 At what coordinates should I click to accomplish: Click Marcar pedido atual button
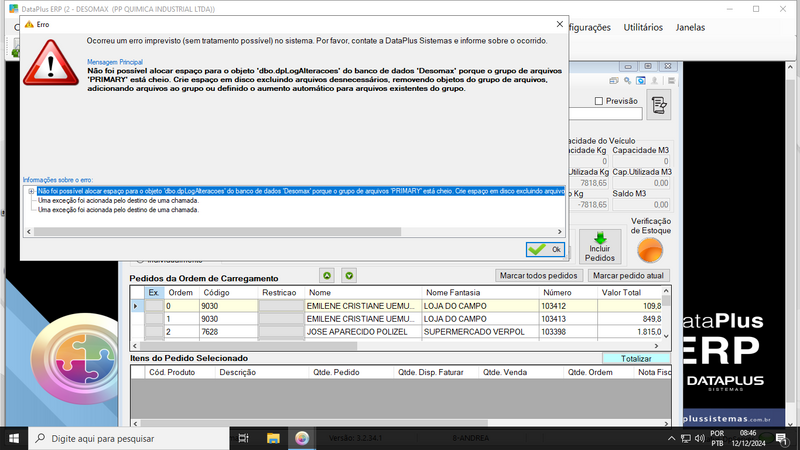coord(628,276)
